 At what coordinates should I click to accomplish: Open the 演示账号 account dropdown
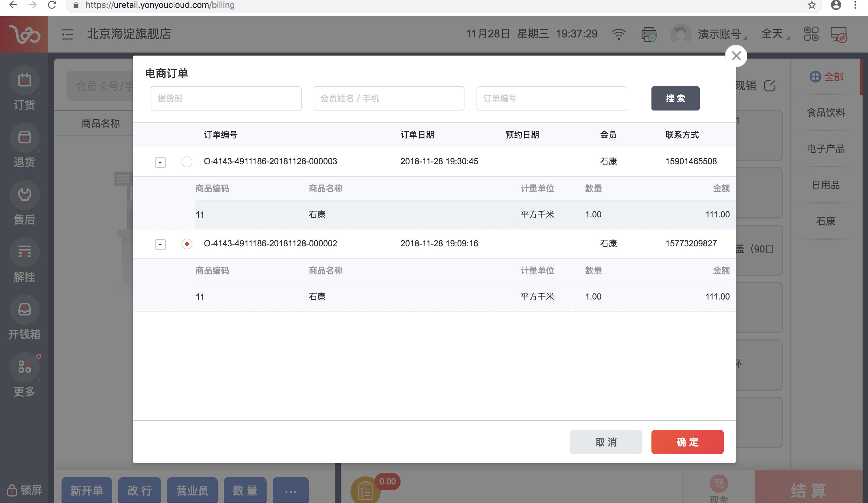point(719,34)
